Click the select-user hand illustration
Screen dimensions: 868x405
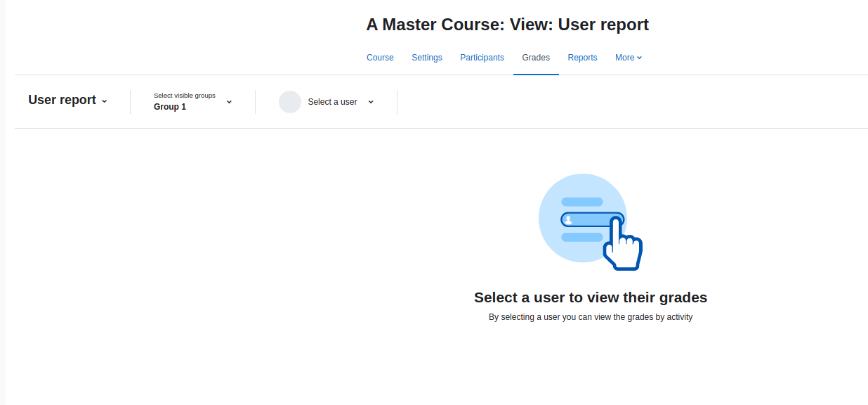591,221
